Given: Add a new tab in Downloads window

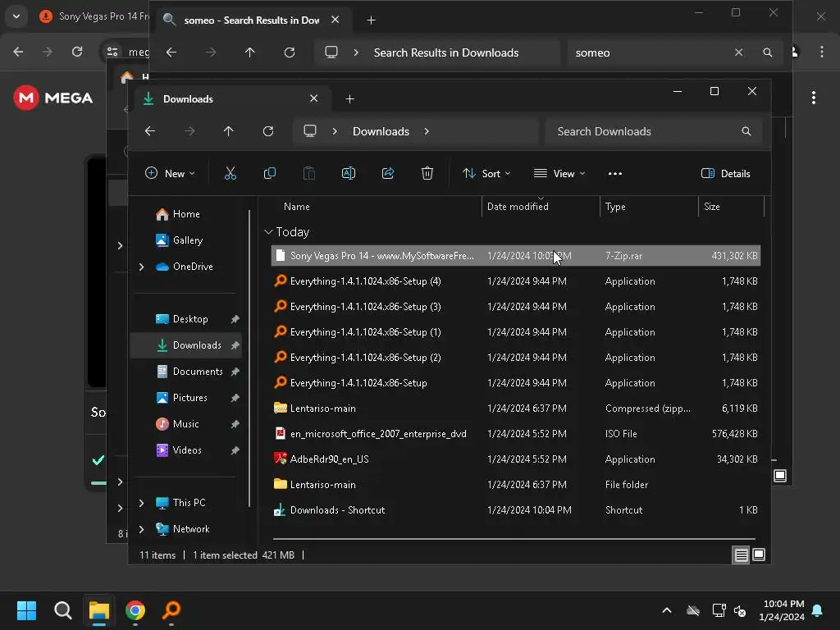Looking at the screenshot, I should pos(349,99).
